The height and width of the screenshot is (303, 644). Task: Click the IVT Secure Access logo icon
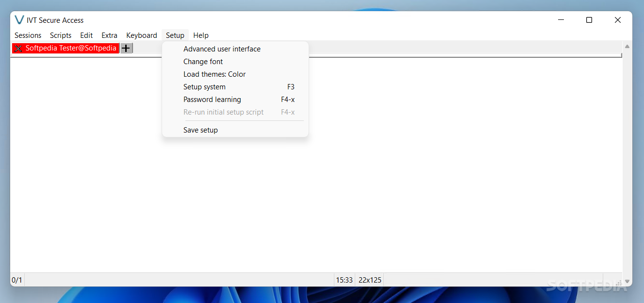pyautogui.click(x=19, y=20)
